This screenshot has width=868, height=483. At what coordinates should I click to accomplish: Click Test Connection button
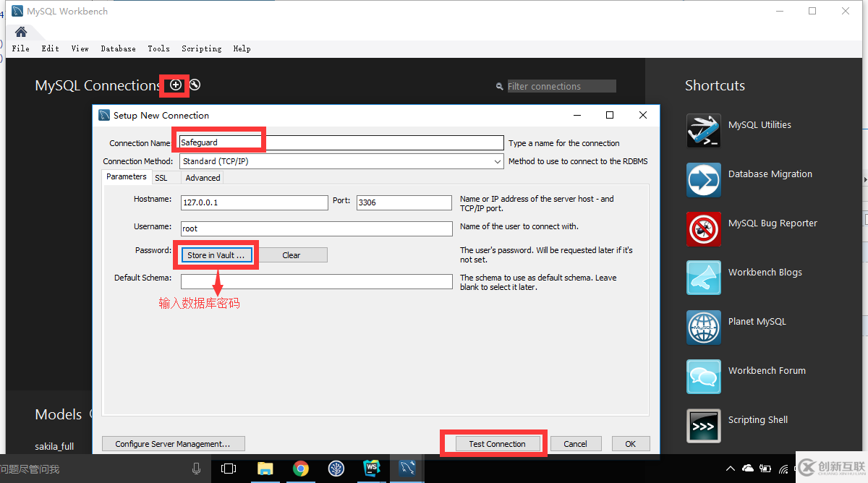[497, 444]
